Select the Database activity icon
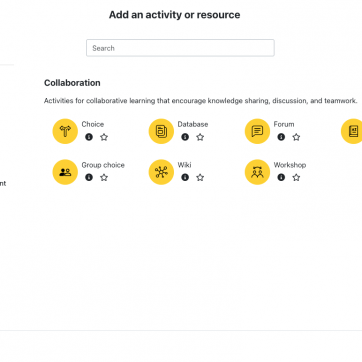The height and width of the screenshot is (362, 362). (161, 131)
